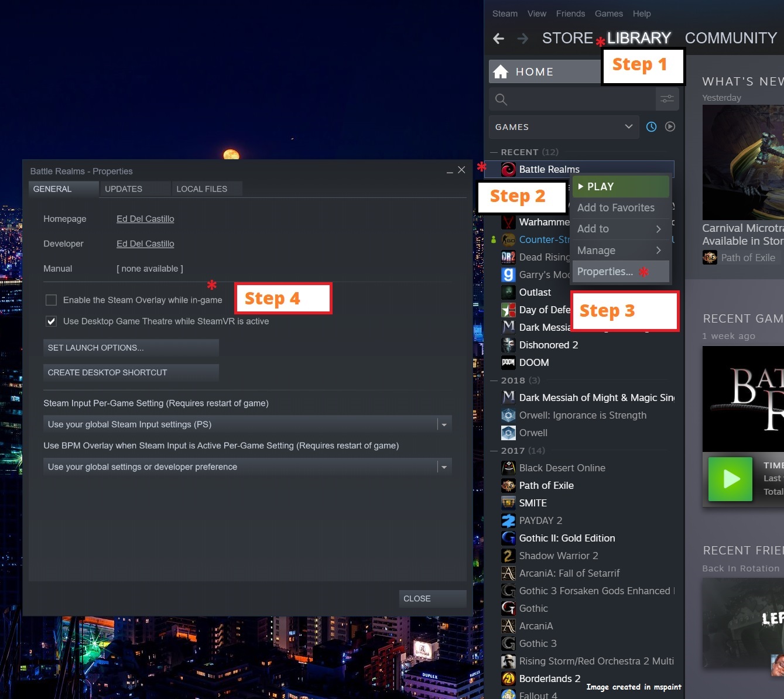Click the Orwell game icon
The height and width of the screenshot is (699, 784).
(x=508, y=433)
